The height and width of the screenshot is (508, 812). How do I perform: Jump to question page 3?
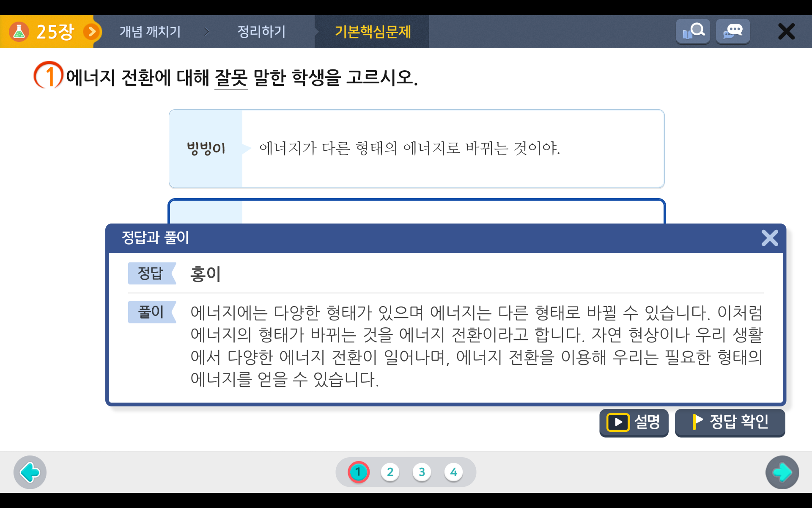[422, 472]
